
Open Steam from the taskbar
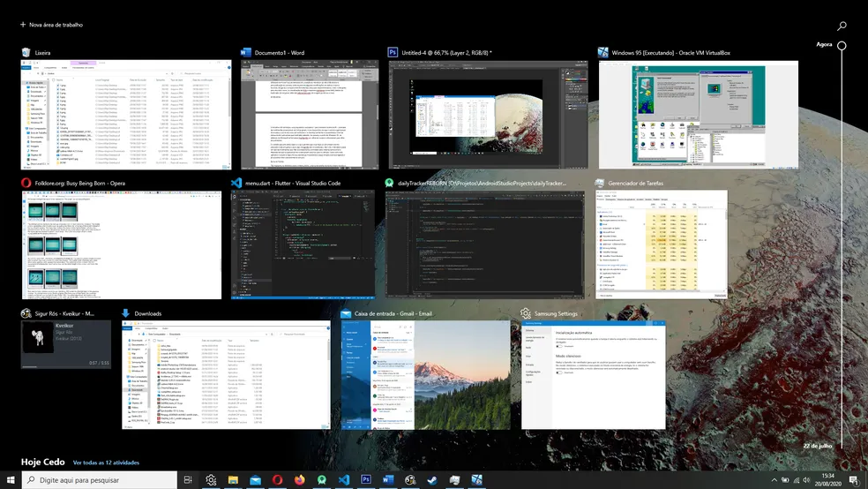[432, 479]
